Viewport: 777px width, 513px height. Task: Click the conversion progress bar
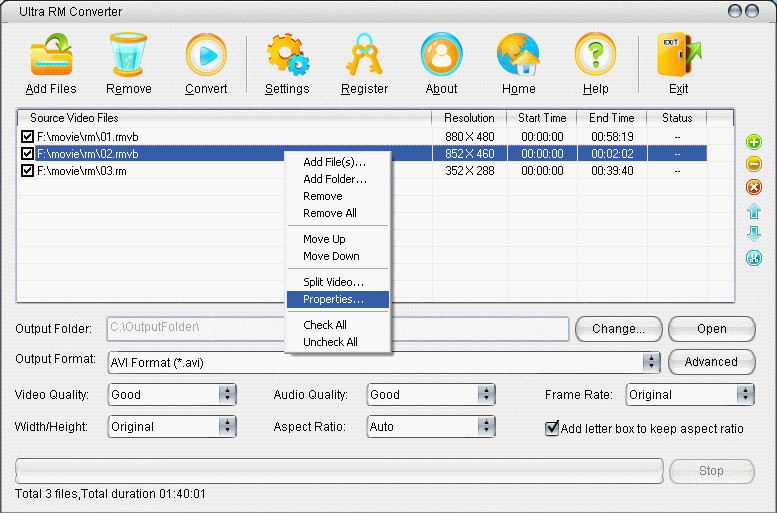point(339,471)
